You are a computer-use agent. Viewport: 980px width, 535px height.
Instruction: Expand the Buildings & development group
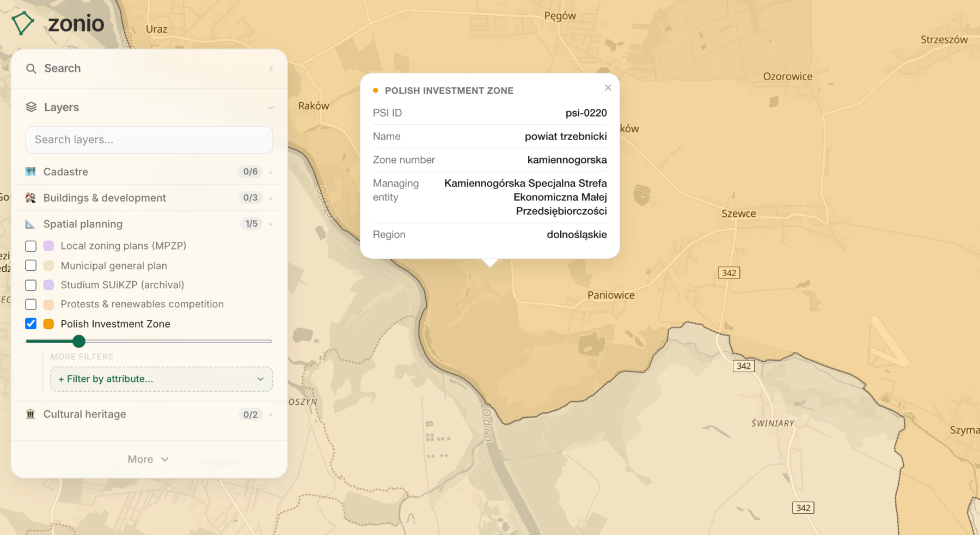tap(271, 198)
